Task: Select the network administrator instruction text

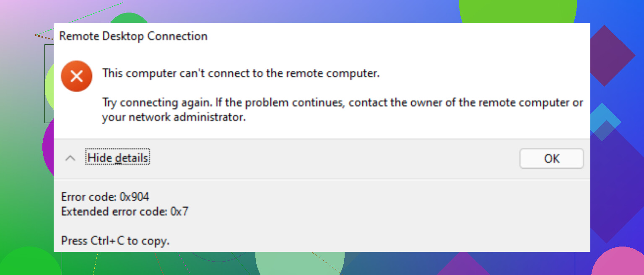Action: pos(293,110)
